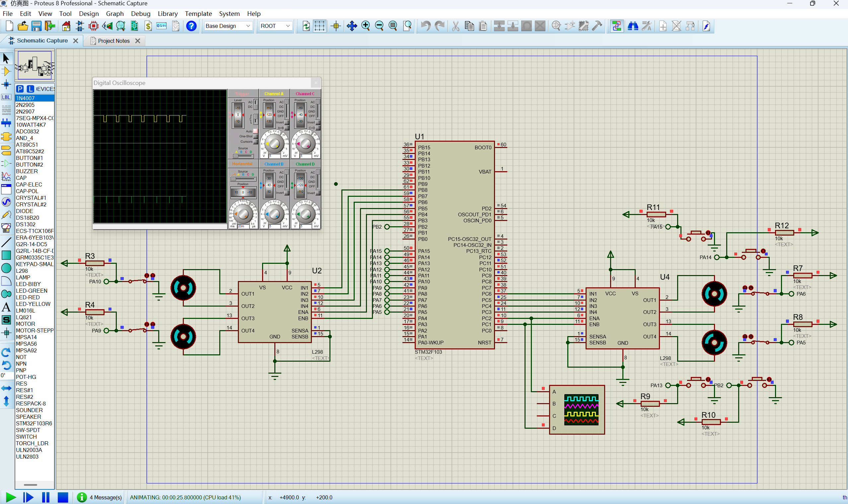848x504 pixels.
Task: Open the Library menu
Action: tap(168, 14)
